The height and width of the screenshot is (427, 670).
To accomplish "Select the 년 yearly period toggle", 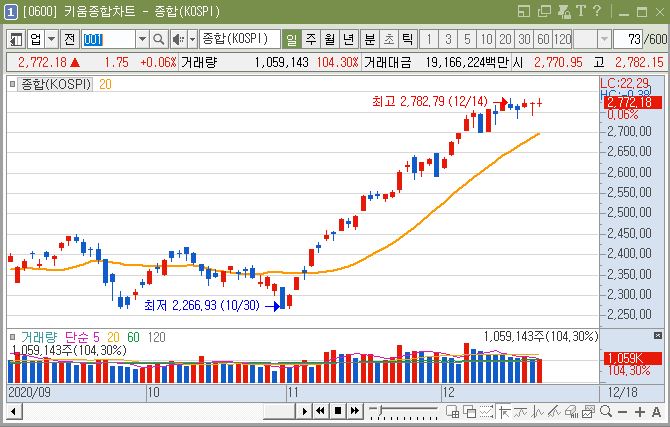I will [x=349, y=40].
